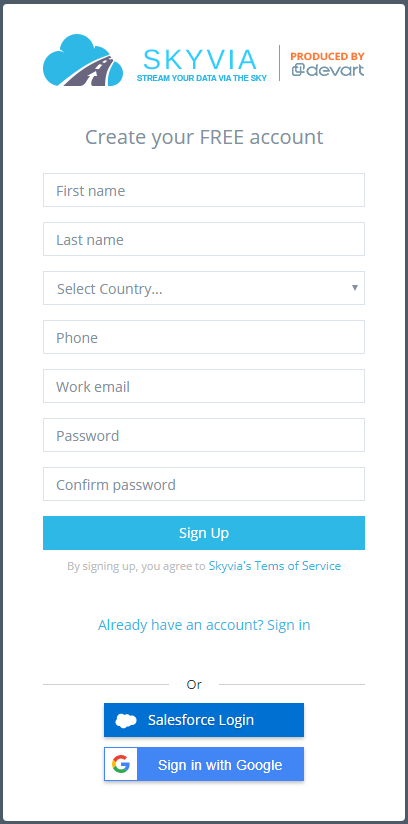The height and width of the screenshot is (824, 408).
Task: Click the Devart logo icon
Action: coord(328,70)
